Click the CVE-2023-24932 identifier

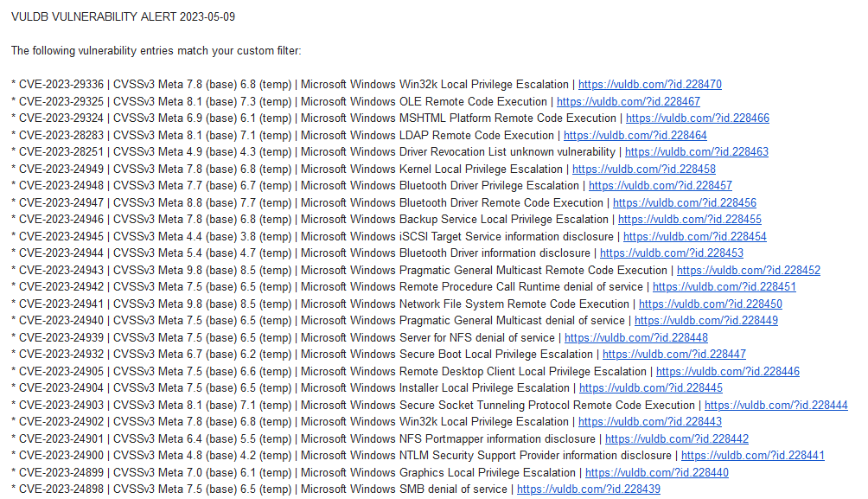61,355
